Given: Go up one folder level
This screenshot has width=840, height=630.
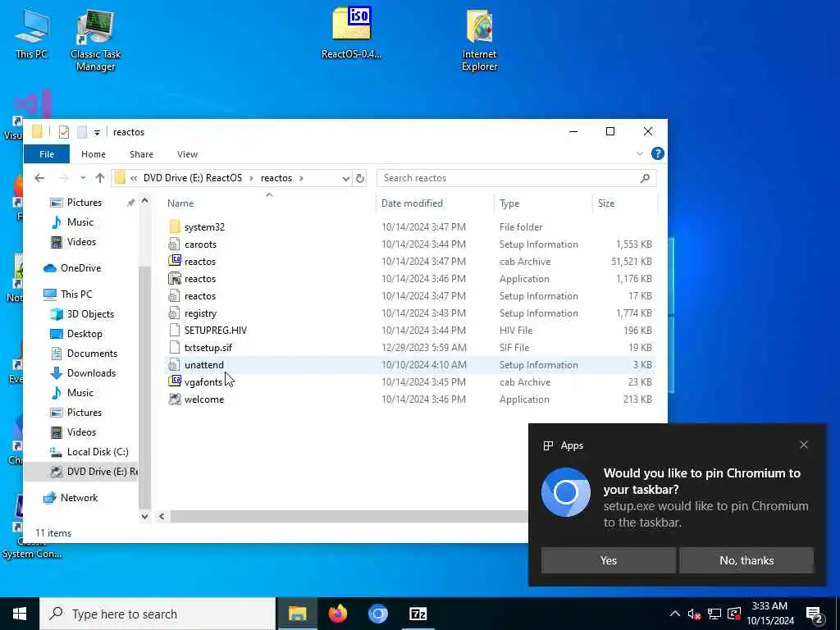Looking at the screenshot, I should (99, 178).
